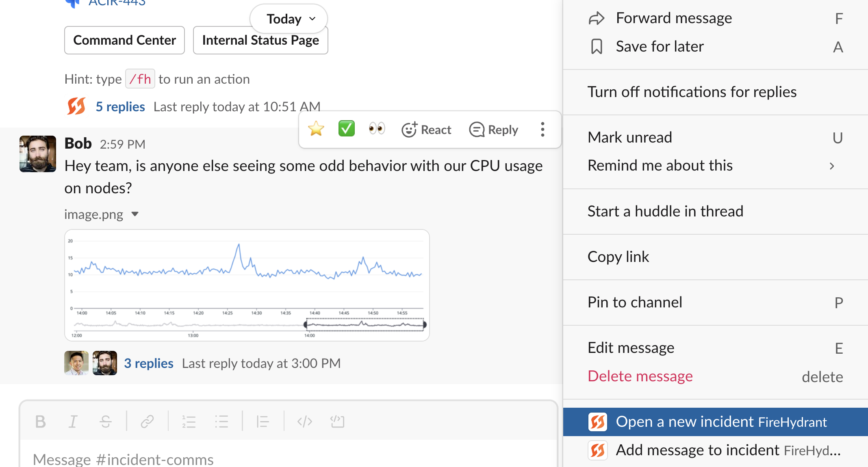Click the three-dot more options icon

click(x=541, y=130)
